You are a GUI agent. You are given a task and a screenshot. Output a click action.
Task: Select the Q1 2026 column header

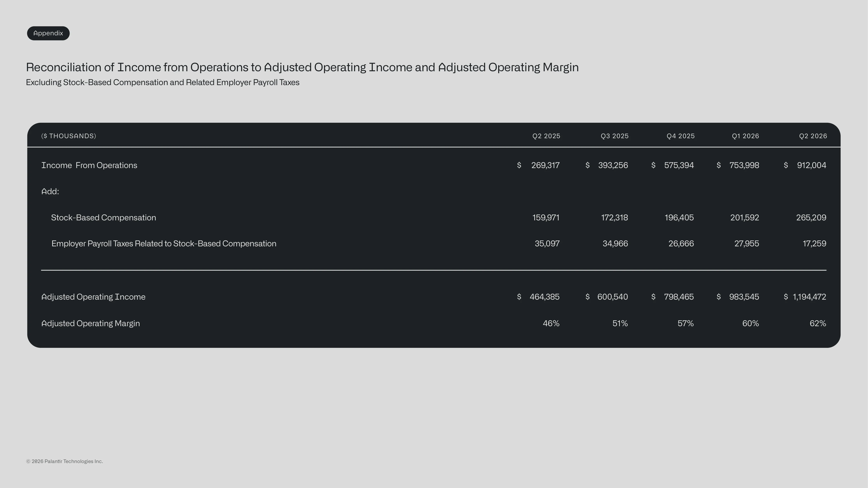745,136
